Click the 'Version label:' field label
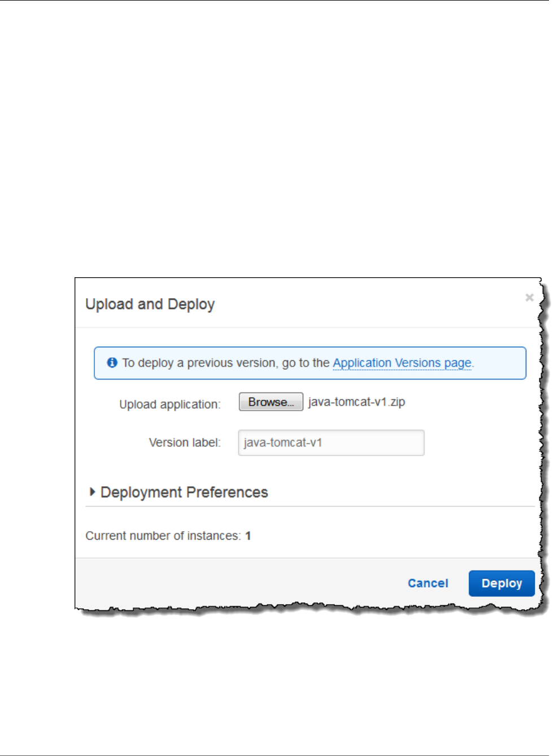Image resolution: width=558 pixels, height=756 pixels. click(185, 443)
